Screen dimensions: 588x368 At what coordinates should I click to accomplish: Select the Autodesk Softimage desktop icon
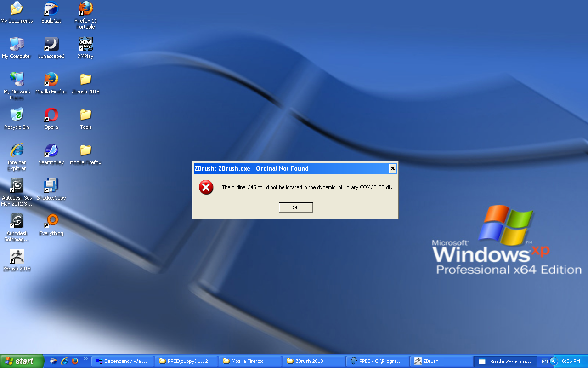[17, 228]
